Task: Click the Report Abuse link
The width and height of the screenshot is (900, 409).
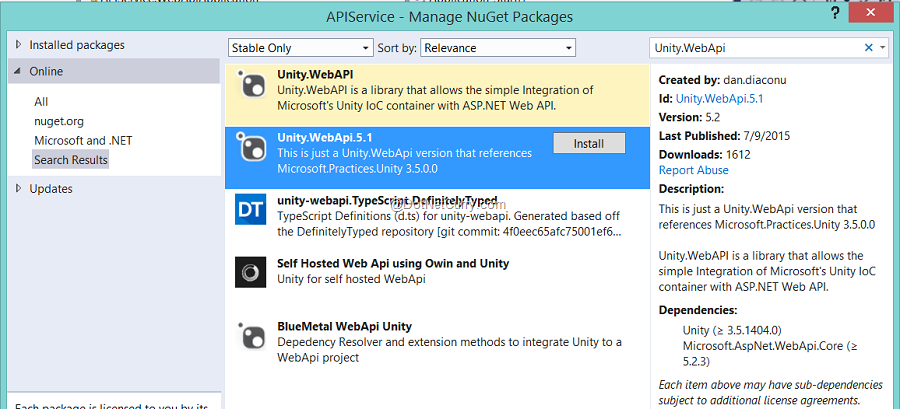Action: [x=693, y=170]
